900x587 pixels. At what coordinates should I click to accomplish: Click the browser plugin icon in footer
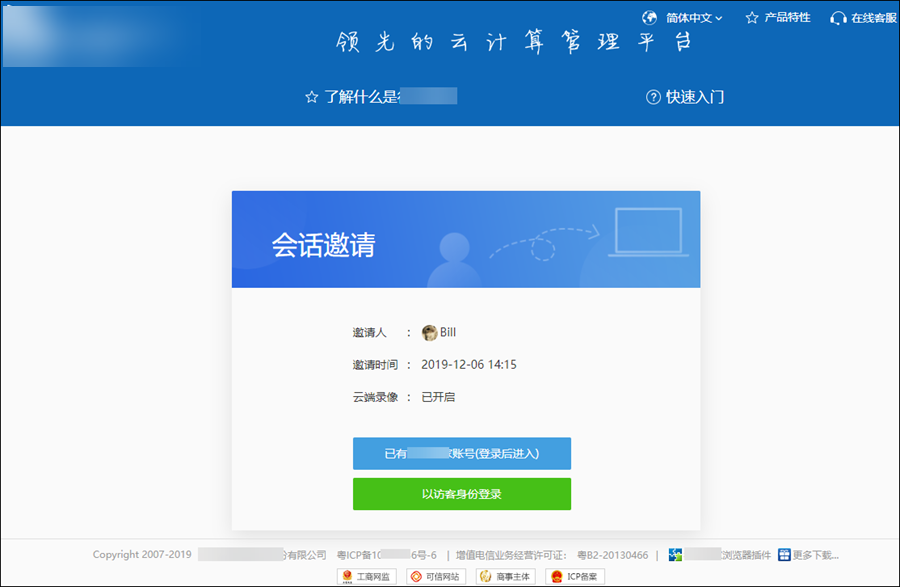click(x=676, y=554)
